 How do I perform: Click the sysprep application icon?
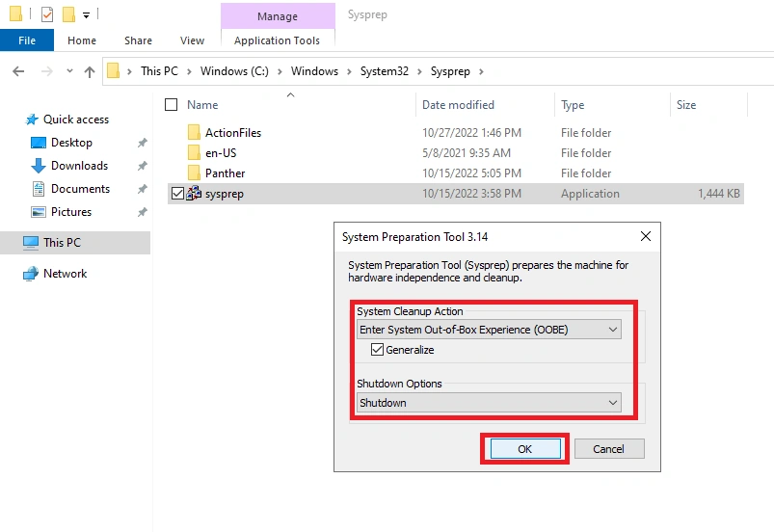[x=194, y=194]
